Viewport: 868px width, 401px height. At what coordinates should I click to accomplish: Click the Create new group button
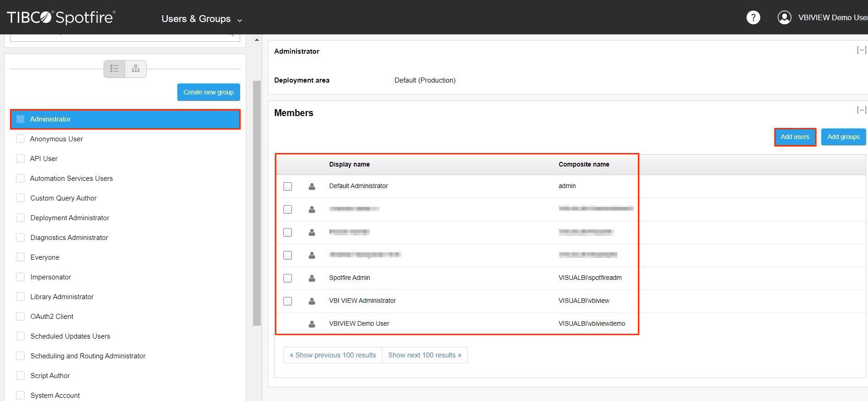tap(209, 92)
